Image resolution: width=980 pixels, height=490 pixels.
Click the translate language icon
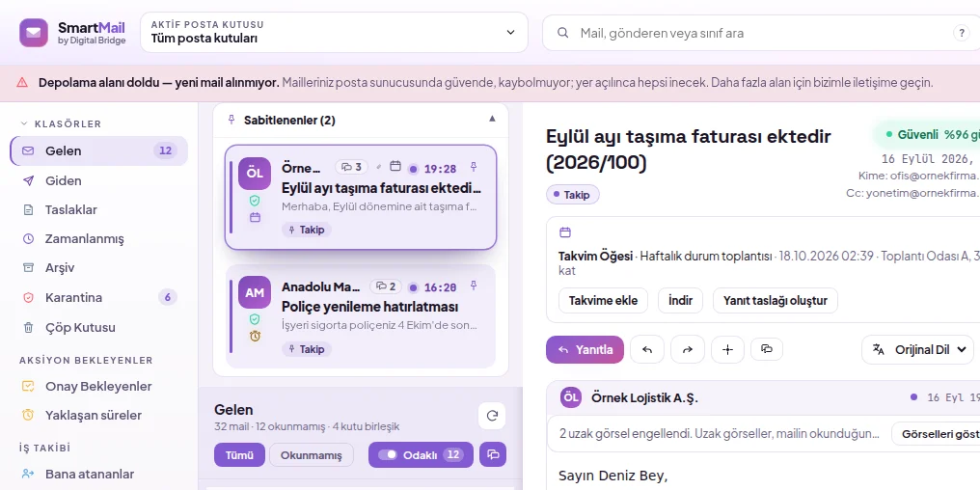pos(878,349)
